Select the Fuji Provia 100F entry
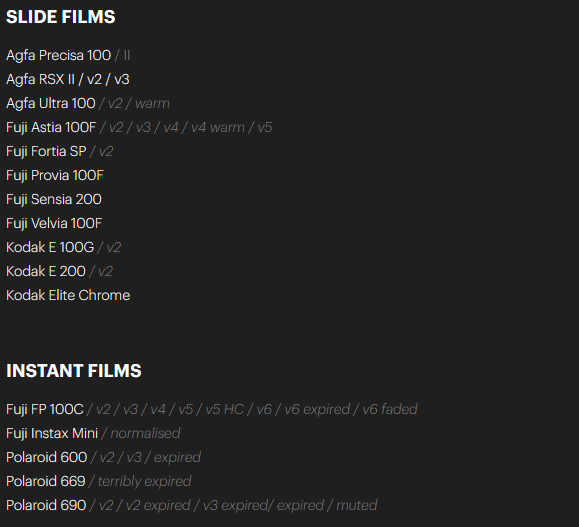 tap(55, 176)
